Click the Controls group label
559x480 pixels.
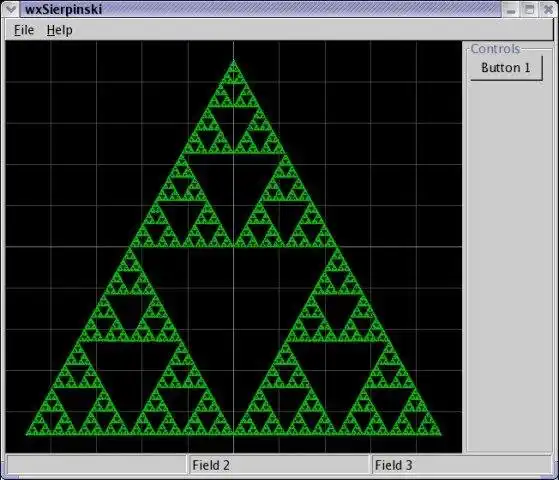495,49
